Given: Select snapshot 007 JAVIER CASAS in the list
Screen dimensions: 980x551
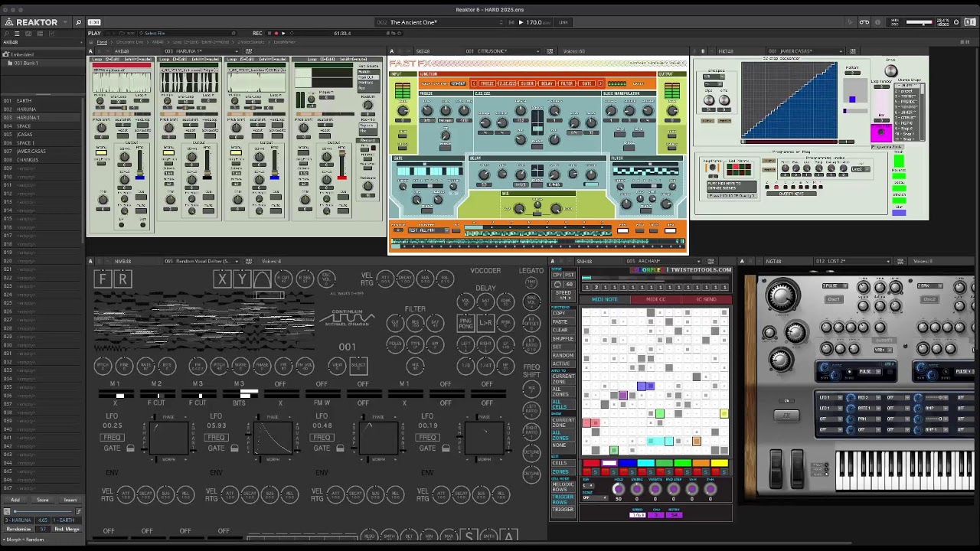Looking at the screenshot, I should (42, 152).
